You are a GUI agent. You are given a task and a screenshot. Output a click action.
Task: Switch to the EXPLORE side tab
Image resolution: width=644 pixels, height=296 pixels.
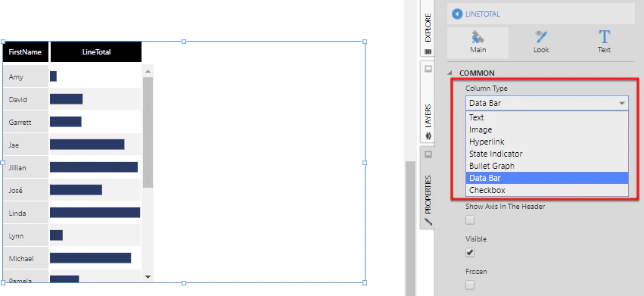428,27
